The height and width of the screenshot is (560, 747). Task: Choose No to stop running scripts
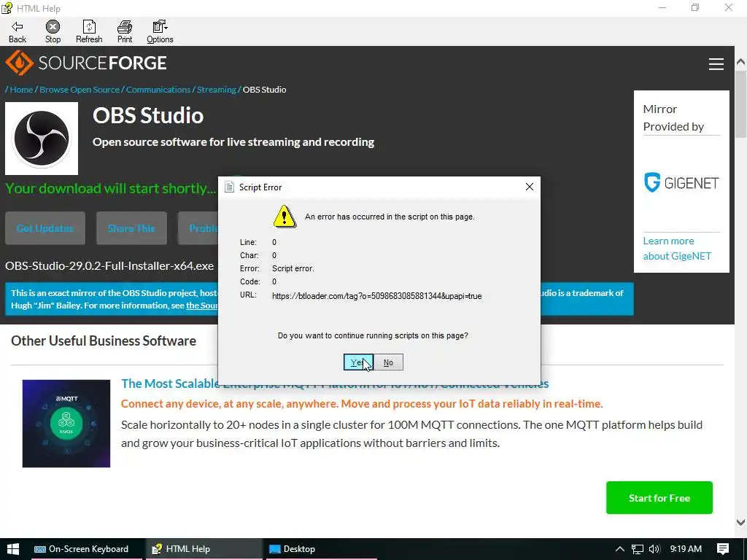tap(388, 362)
